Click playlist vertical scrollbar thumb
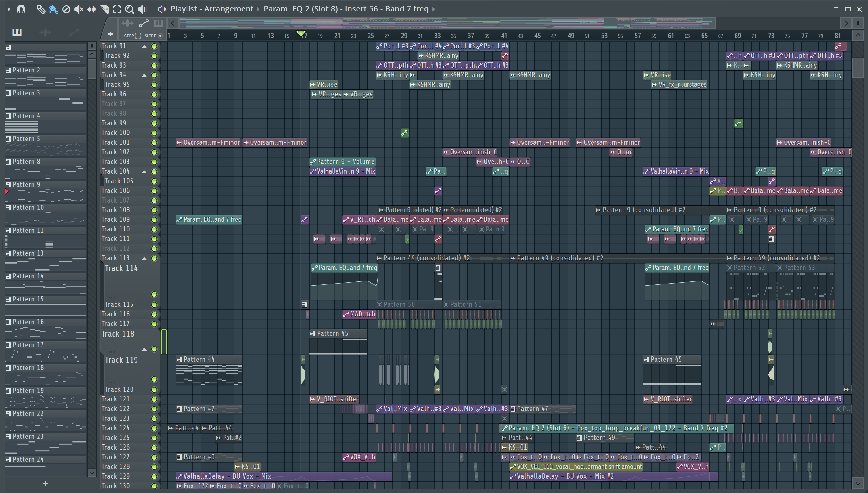 (x=857, y=68)
